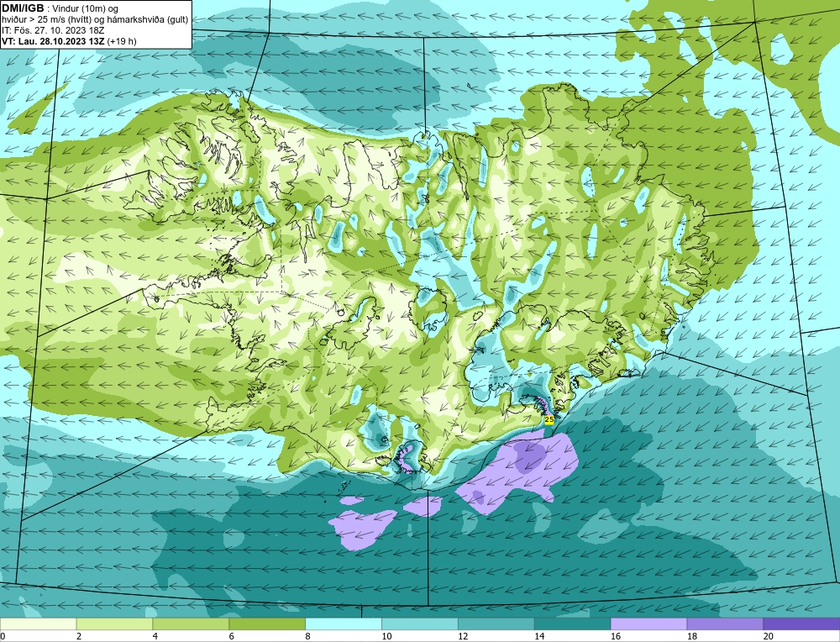Click the 4–6 m/s green legend swatch
Screen dimensions: 840x642
click(191, 624)
